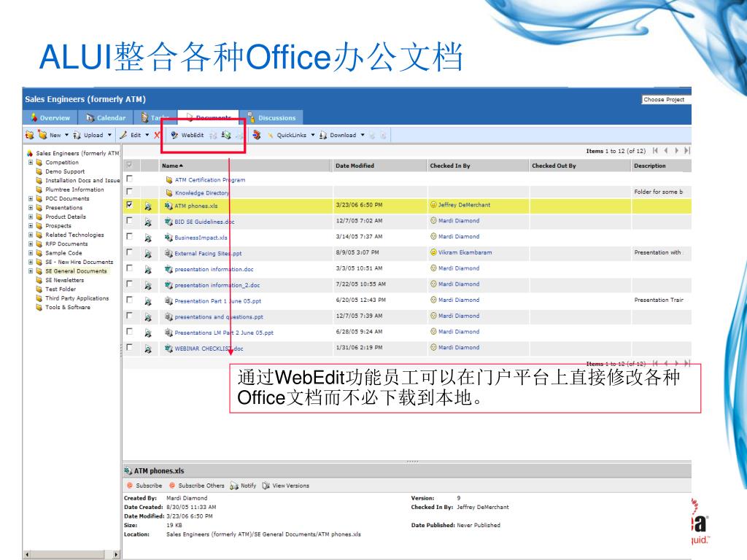Click the red delete X icon
Screen dimensions: 747x560
click(x=157, y=135)
